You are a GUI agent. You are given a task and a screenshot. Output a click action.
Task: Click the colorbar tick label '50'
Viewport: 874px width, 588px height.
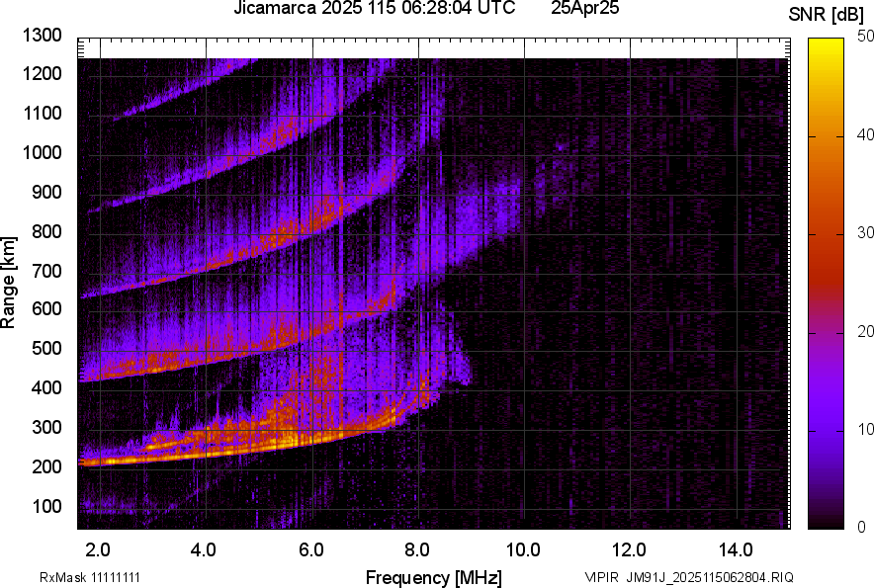click(865, 37)
